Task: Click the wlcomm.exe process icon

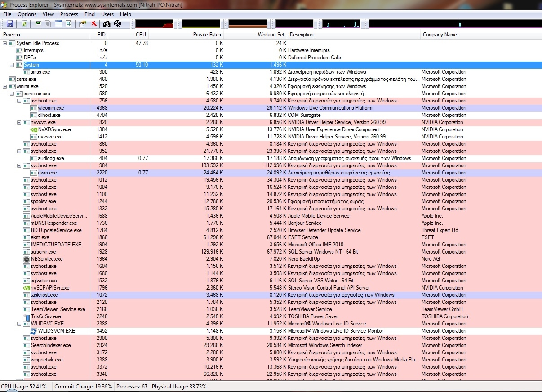Action: 34,108
